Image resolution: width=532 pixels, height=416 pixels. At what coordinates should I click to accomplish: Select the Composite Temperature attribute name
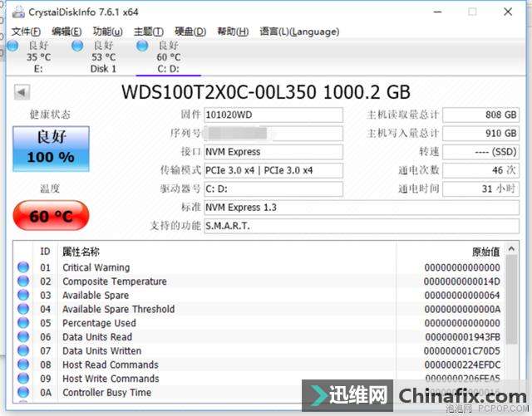115,281
